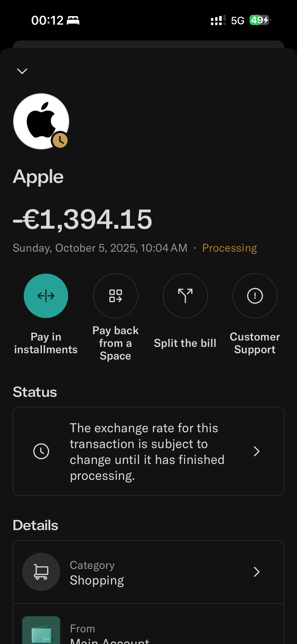Open Category Shopping chevron arrow
The height and width of the screenshot is (644, 297).
[x=257, y=572]
